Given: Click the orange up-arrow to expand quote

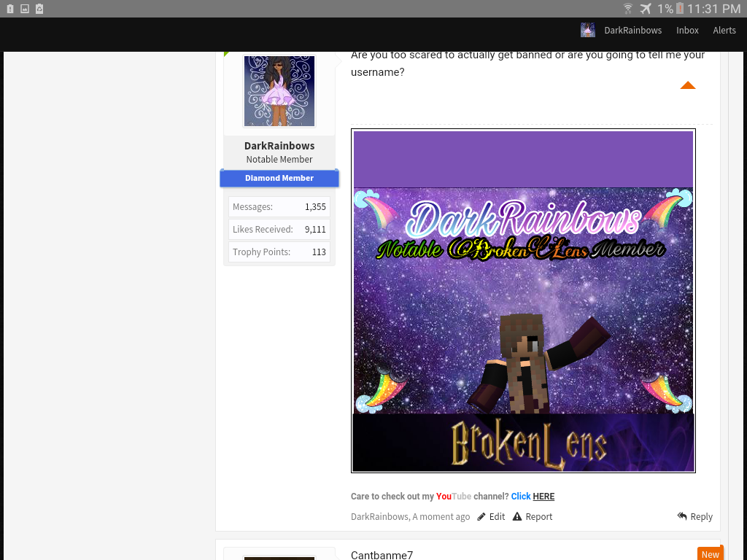Looking at the screenshot, I should (x=687, y=85).
